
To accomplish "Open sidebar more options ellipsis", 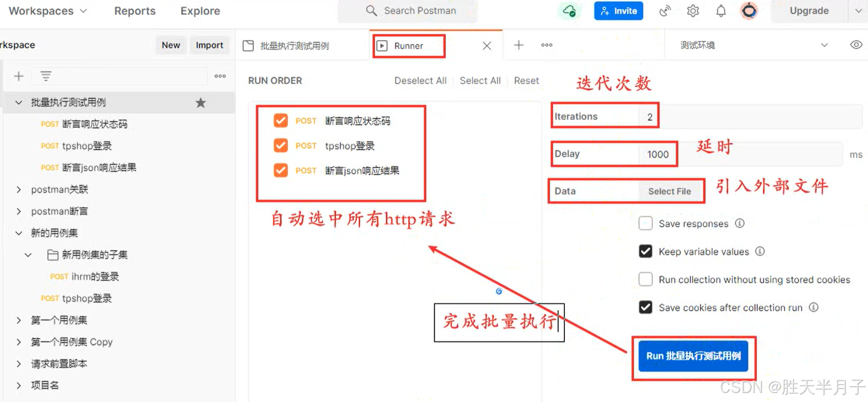I will (220, 76).
